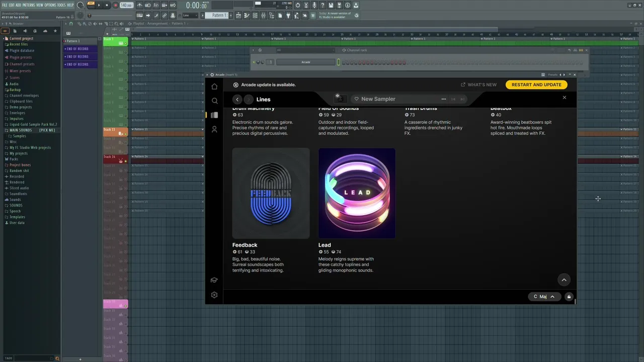This screenshot has width=644, height=362.
Task: Open the mixer view icon
Action: 263,15
